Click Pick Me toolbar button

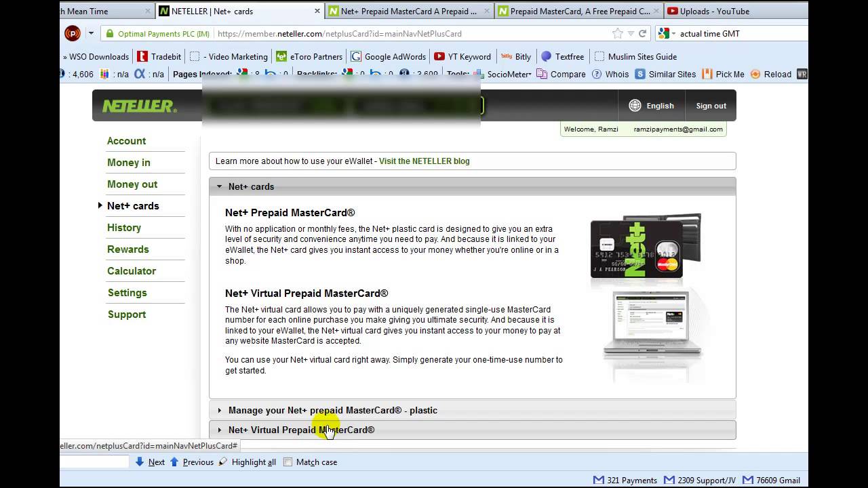(x=724, y=74)
